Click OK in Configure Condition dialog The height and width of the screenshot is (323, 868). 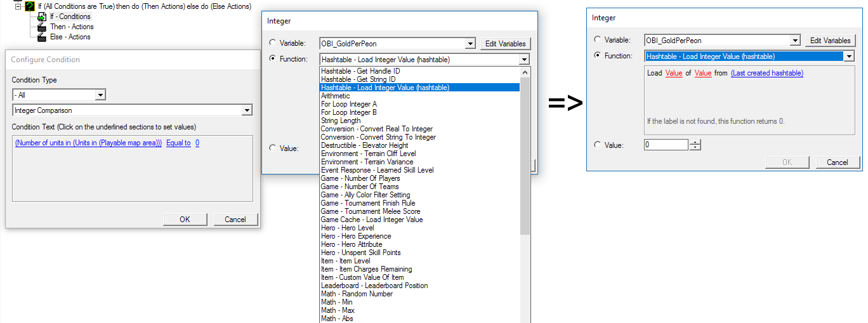coord(185,220)
